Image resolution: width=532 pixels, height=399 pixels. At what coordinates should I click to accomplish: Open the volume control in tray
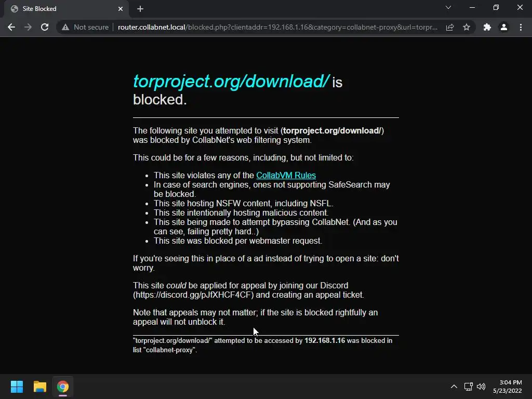(x=481, y=387)
